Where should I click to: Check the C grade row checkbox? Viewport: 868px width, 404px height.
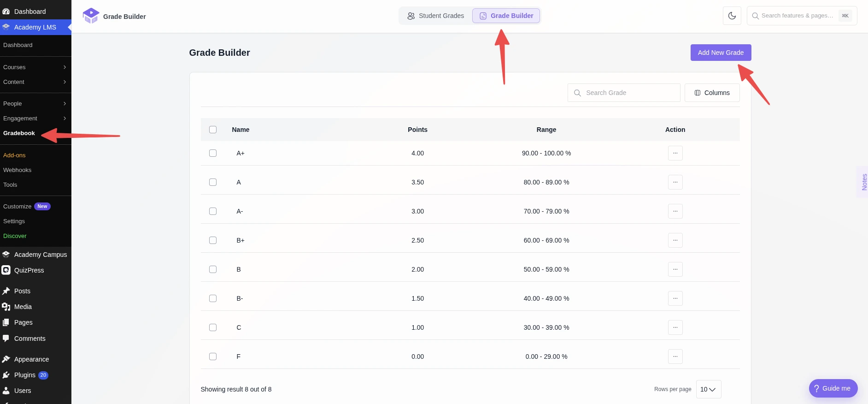[x=213, y=327]
